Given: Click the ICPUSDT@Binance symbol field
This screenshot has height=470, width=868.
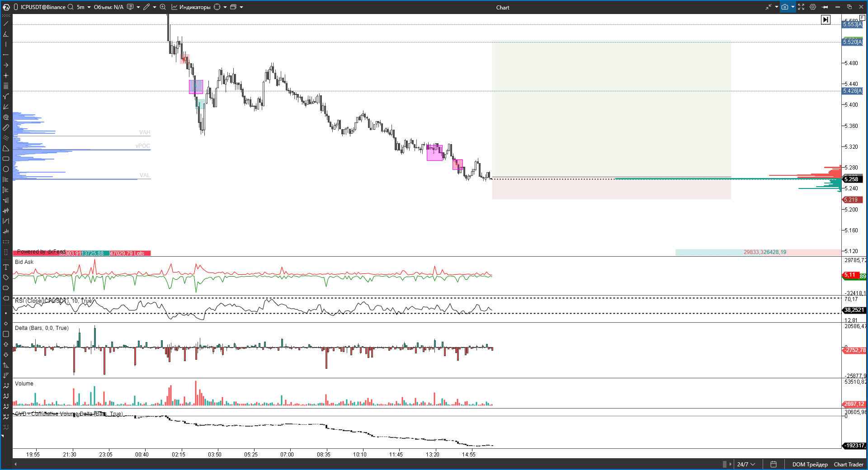Looking at the screenshot, I should click(x=42, y=7).
